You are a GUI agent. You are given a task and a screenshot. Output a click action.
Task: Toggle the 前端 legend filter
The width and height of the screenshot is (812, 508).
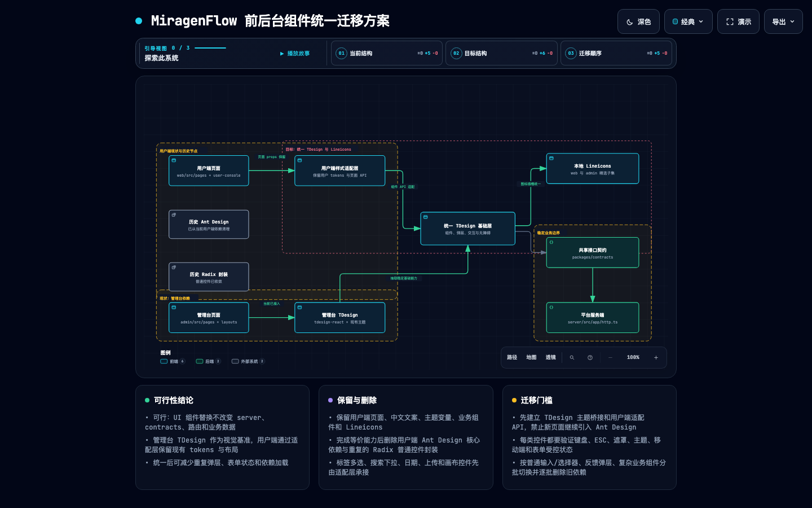pyautogui.click(x=173, y=361)
